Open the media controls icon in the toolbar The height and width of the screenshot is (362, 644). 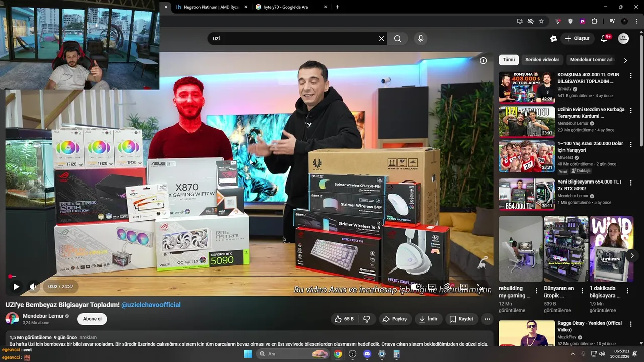click(612, 21)
